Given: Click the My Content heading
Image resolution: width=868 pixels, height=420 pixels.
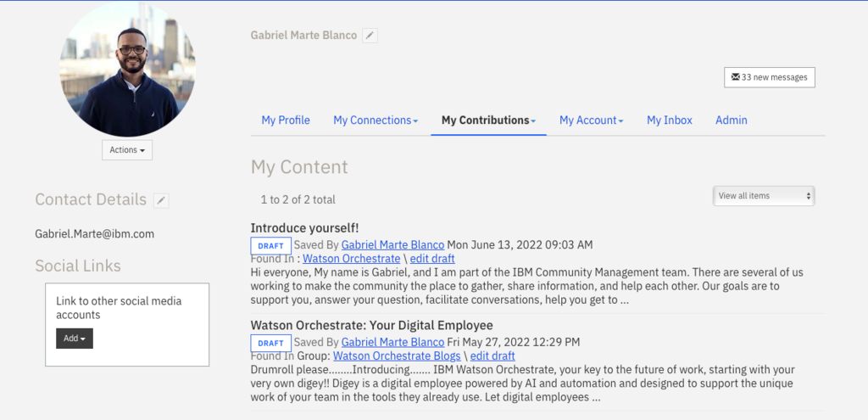Looking at the screenshot, I should pos(299,167).
